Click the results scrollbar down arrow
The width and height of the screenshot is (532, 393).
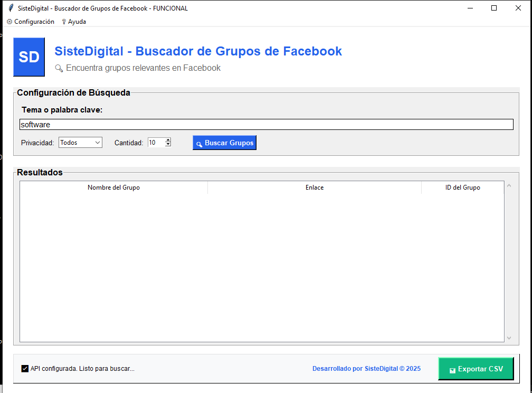click(x=509, y=338)
